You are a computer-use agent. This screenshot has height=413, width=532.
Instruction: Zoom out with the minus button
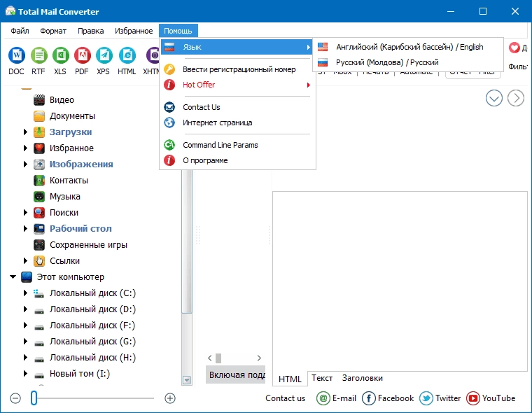pos(15,398)
